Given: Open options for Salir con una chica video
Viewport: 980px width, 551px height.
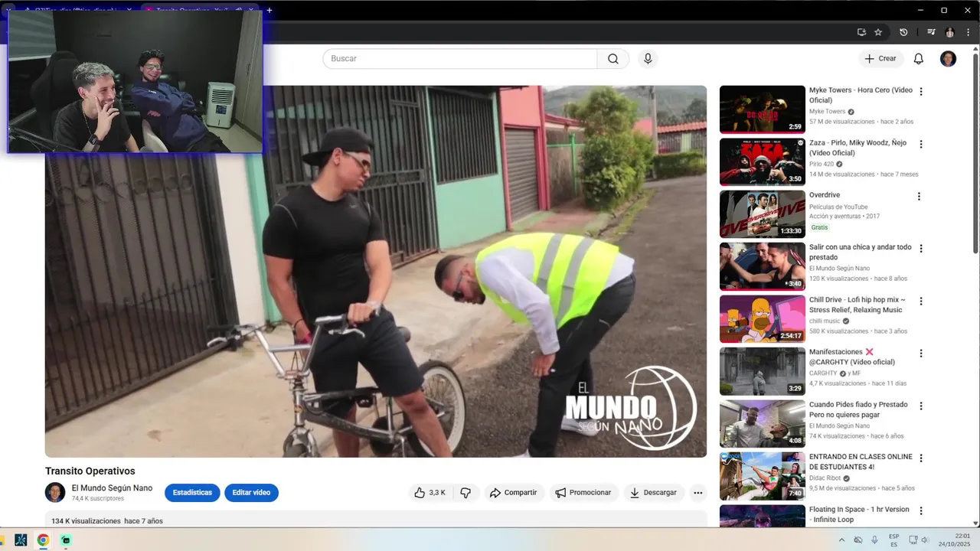Looking at the screenshot, I should pyautogui.click(x=921, y=249).
